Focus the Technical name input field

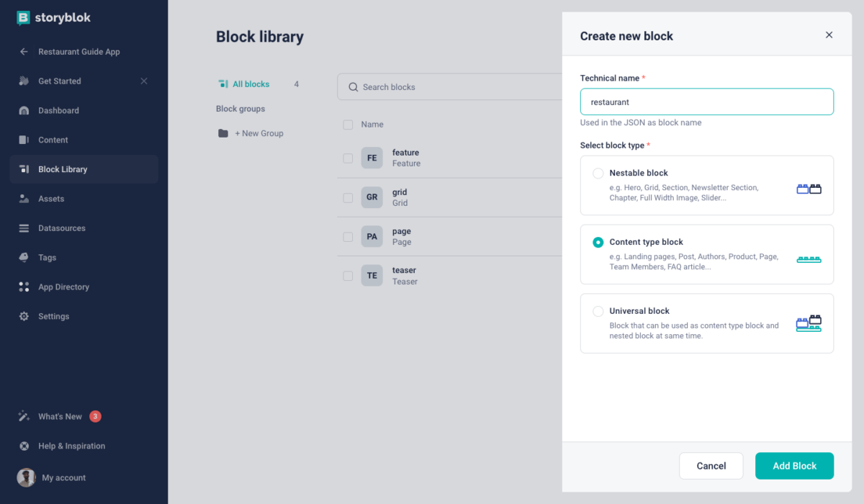[706, 102]
